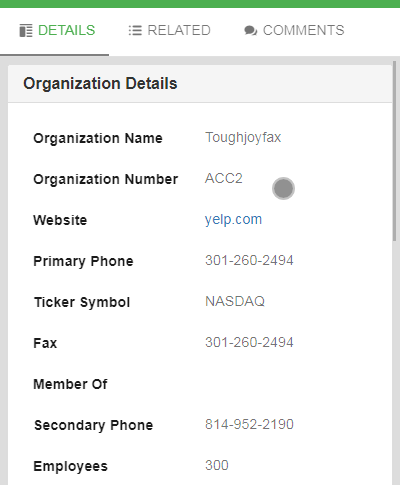Switch to the Related tab
Viewport: 400px width, 485px height.
[169, 30]
